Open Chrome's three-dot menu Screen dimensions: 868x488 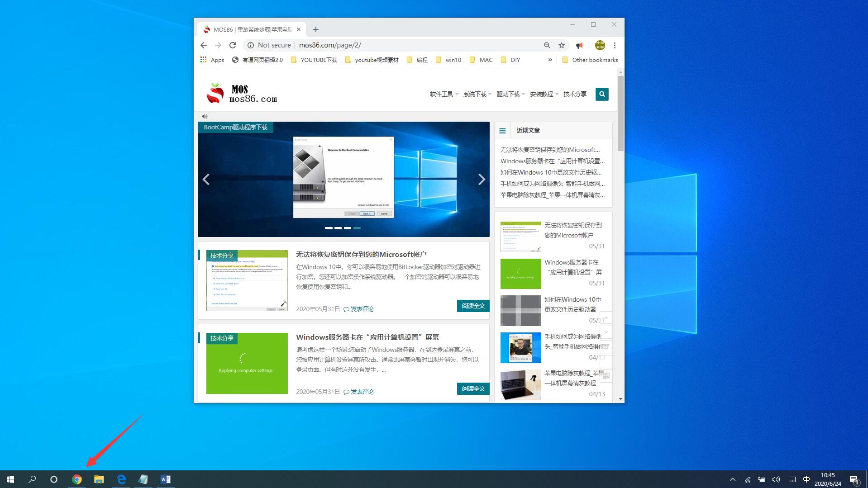click(615, 45)
